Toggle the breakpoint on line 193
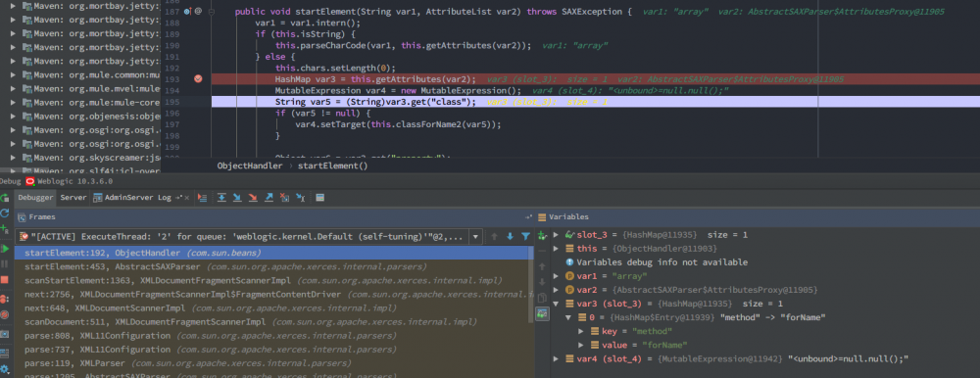The image size is (980, 378). (198, 78)
